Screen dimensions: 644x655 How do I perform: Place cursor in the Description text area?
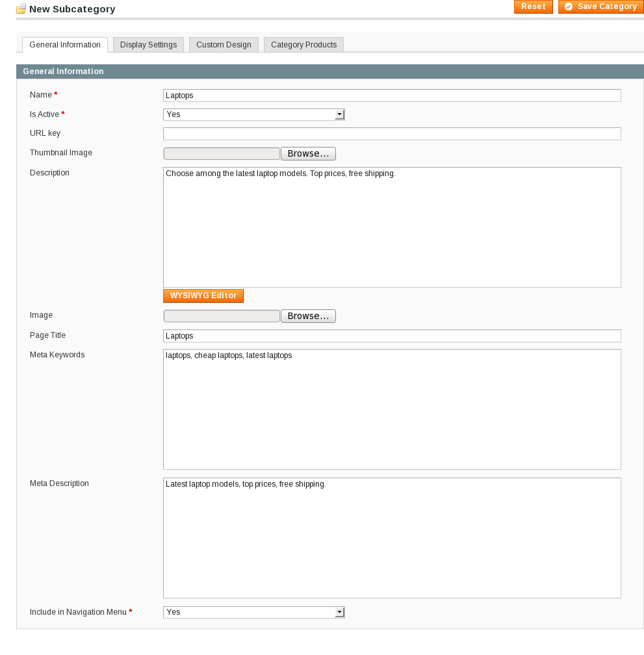coord(392,227)
